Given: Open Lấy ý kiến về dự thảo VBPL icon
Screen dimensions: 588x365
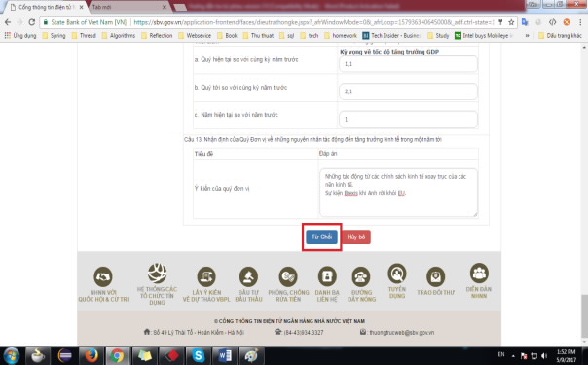Looking at the screenshot, I should point(206,276).
